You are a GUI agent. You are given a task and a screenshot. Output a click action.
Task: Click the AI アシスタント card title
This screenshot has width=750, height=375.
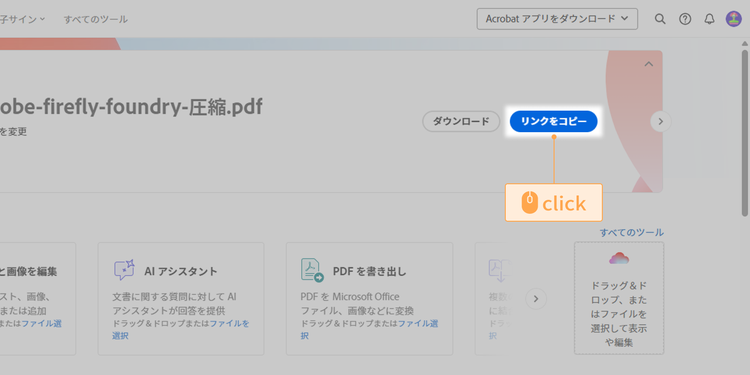pyautogui.click(x=181, y=272)
